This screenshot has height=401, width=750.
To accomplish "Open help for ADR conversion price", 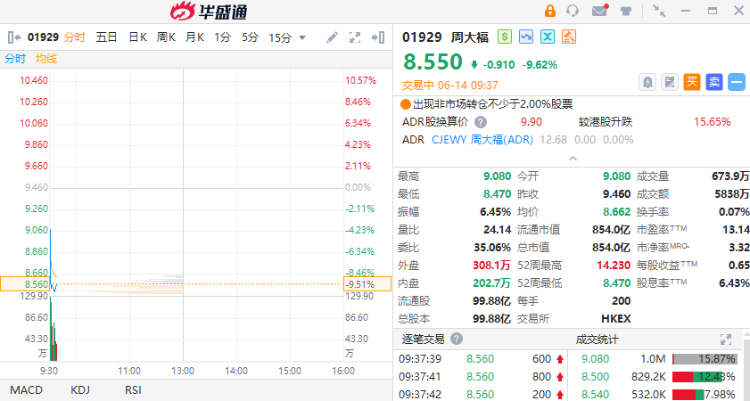I will coord(481,122).
